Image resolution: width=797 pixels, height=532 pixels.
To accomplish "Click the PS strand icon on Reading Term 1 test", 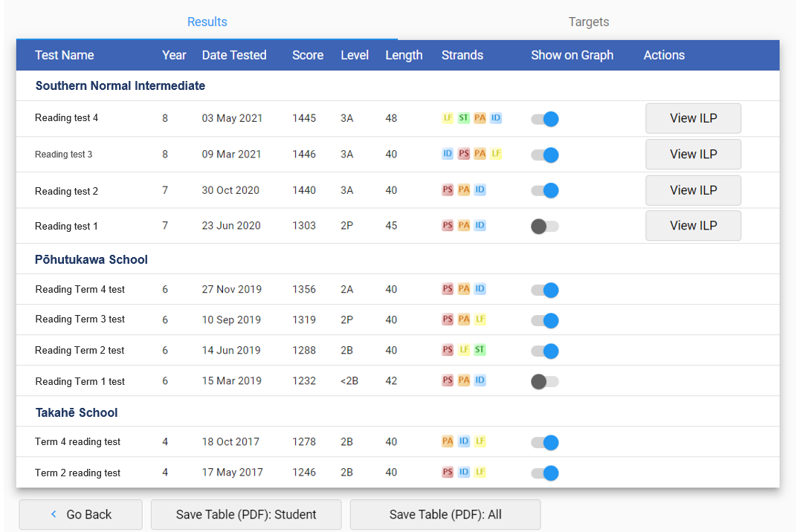I will (447, 380).
